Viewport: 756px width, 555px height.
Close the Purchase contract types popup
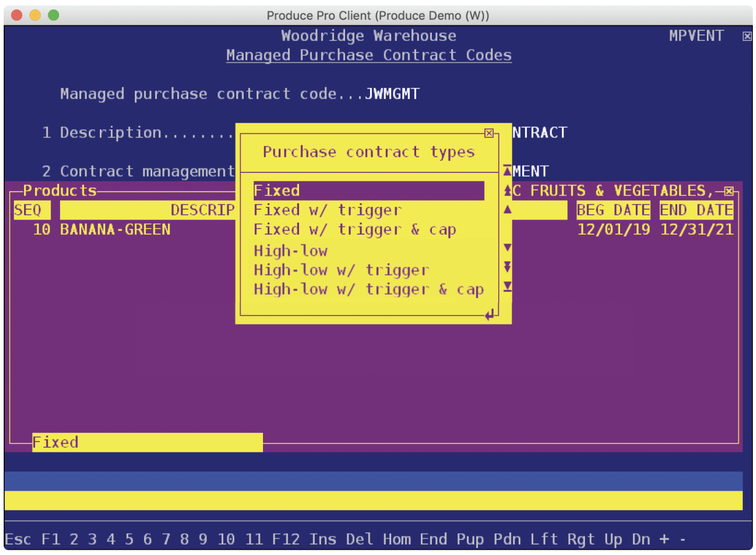coord(489,133)
